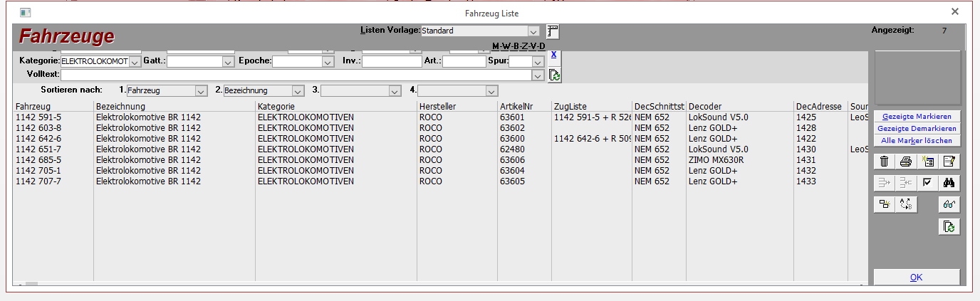Image resolution: width=980 pixels, height=301 pixels.
Task: Click the greyed indent-right arrow icon
Action: click(x=884, y=183)
